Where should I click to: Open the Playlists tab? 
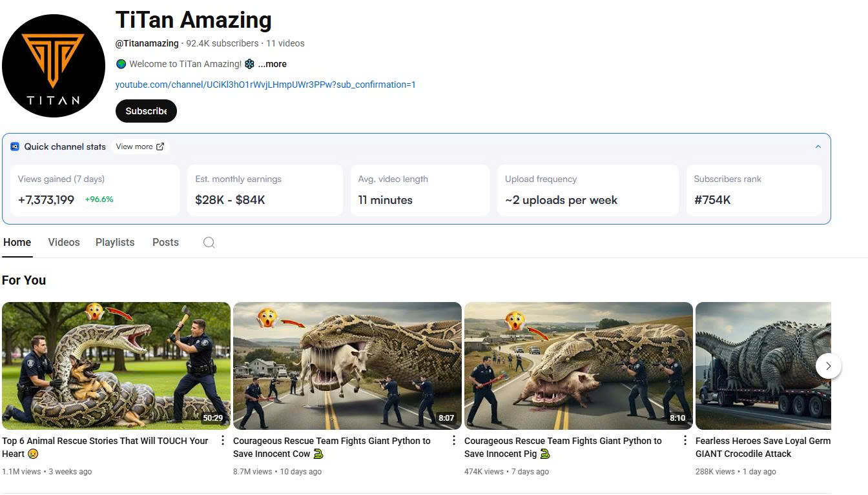click(115, 243)
